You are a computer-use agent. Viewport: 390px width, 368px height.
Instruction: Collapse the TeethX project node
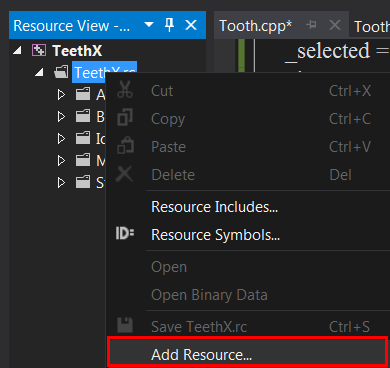(17, 51)
